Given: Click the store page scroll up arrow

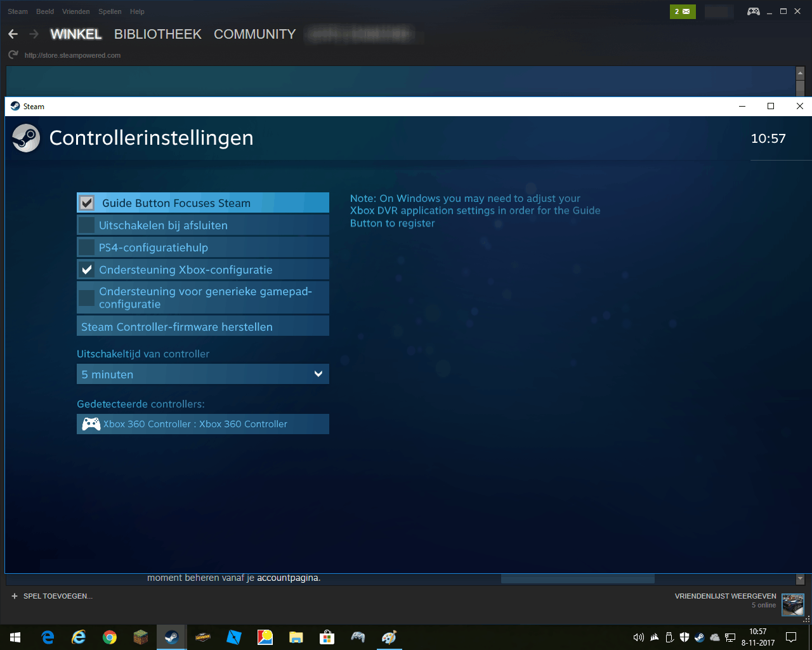Looking at the screenshot, I should click(x=800, y=74).
